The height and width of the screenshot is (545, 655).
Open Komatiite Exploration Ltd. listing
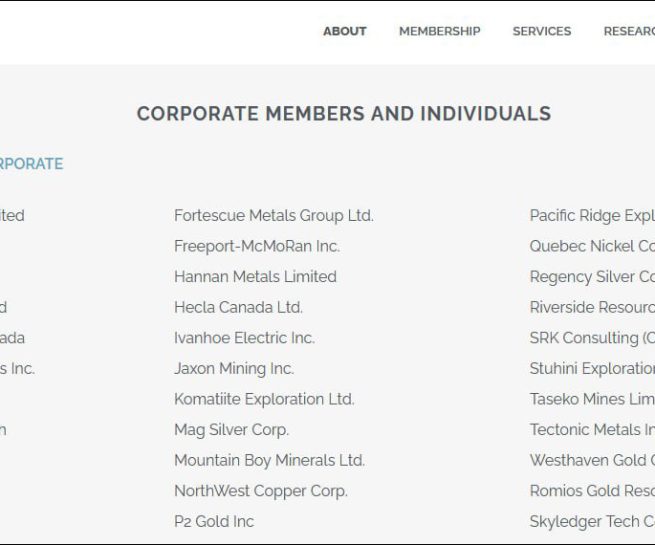click(264, 399)
